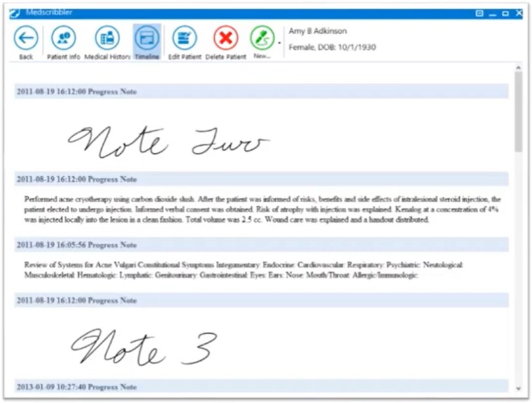Image resolution: width=532 pixels, height=403 pixels.
Task: Click the scrollbar down arrow
Action: pos(518,388)
